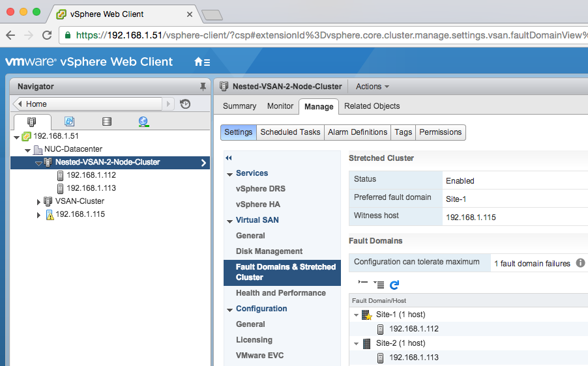Expand the 192.168.1.115 host node
588x366 pixels.
(x=38, y=215)
